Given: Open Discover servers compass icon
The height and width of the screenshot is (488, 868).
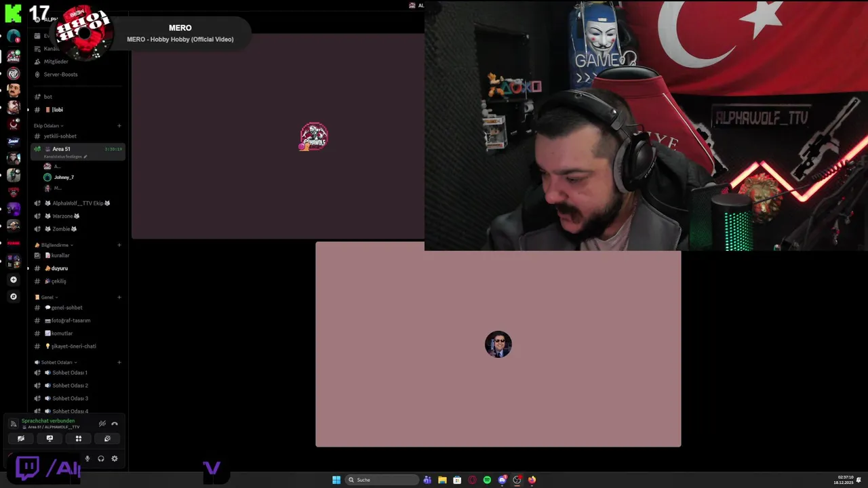Looking at the screenshot, I should 13,296.
